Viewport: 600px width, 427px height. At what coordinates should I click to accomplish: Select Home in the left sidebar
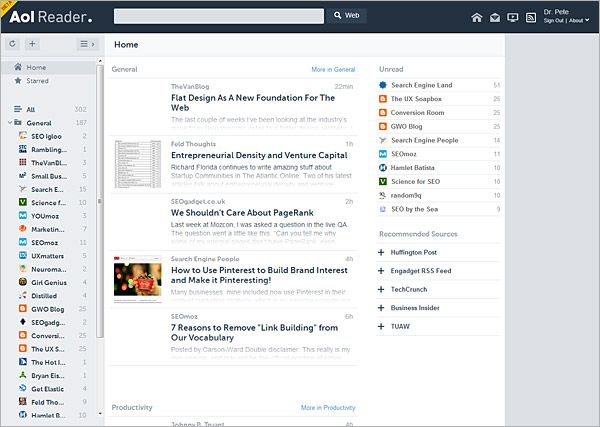(x=35, y=67)
